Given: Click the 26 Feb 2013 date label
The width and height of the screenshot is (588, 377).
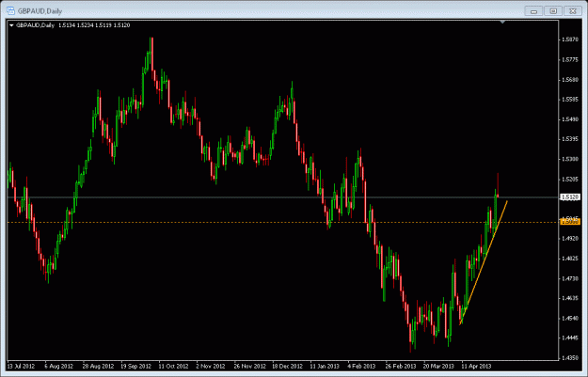Looking at the screenshot, I should click(x=401, y=366).
